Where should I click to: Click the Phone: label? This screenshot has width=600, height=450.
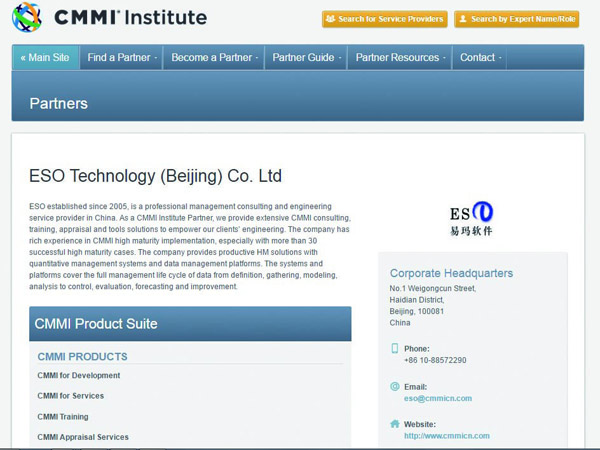(x=417, y=349)
